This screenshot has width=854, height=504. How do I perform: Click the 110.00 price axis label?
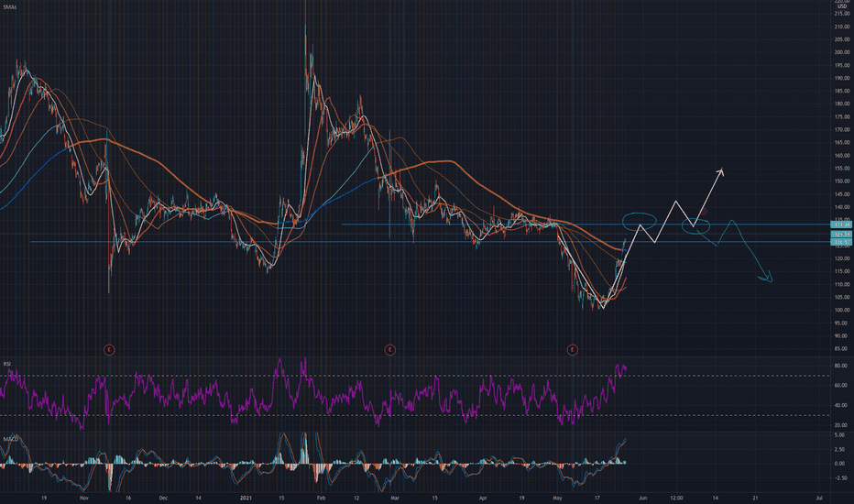tap(841, 284)
